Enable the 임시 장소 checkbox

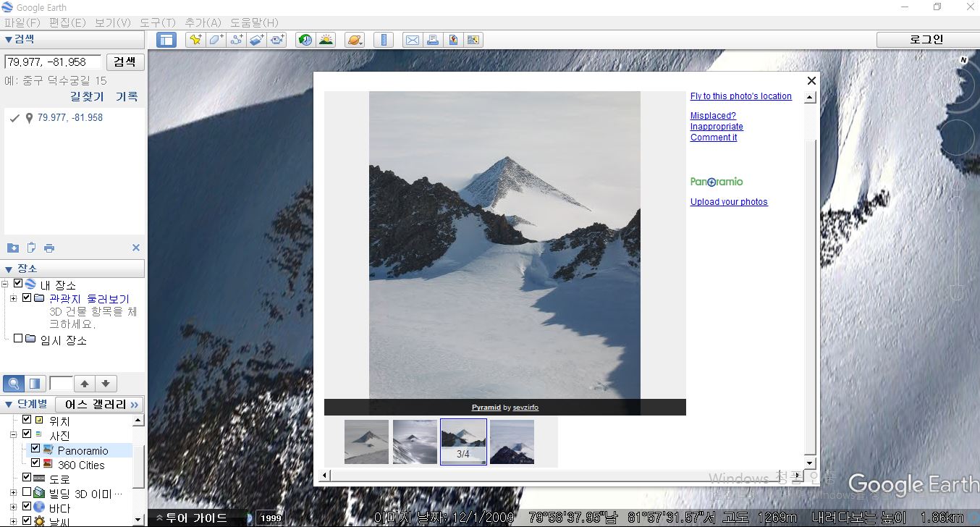click(x=18, y=338)
